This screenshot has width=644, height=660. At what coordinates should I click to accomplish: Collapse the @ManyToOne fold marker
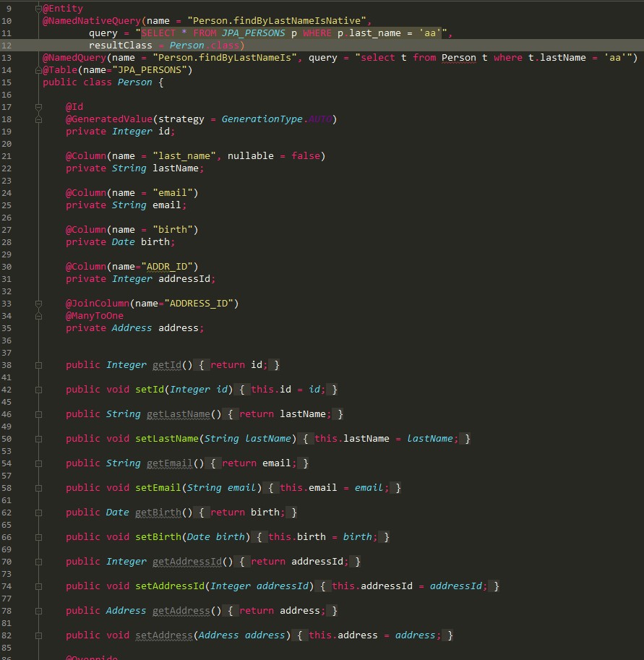38,315
